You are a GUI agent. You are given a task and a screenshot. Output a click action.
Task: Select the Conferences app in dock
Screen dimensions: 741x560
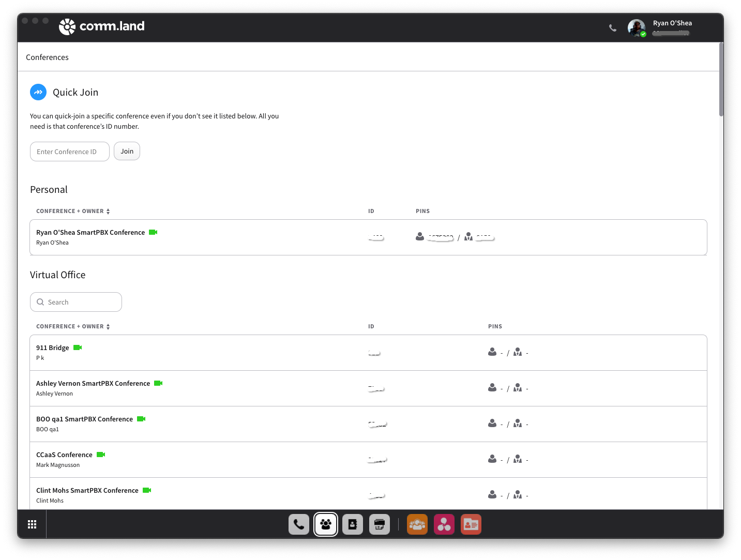pos(326,524)
